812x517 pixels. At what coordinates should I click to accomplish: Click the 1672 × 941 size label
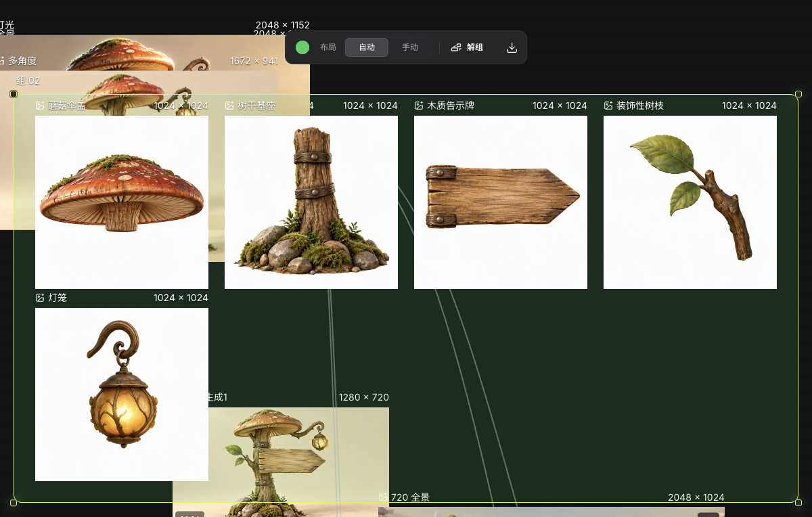pos(254,61)
